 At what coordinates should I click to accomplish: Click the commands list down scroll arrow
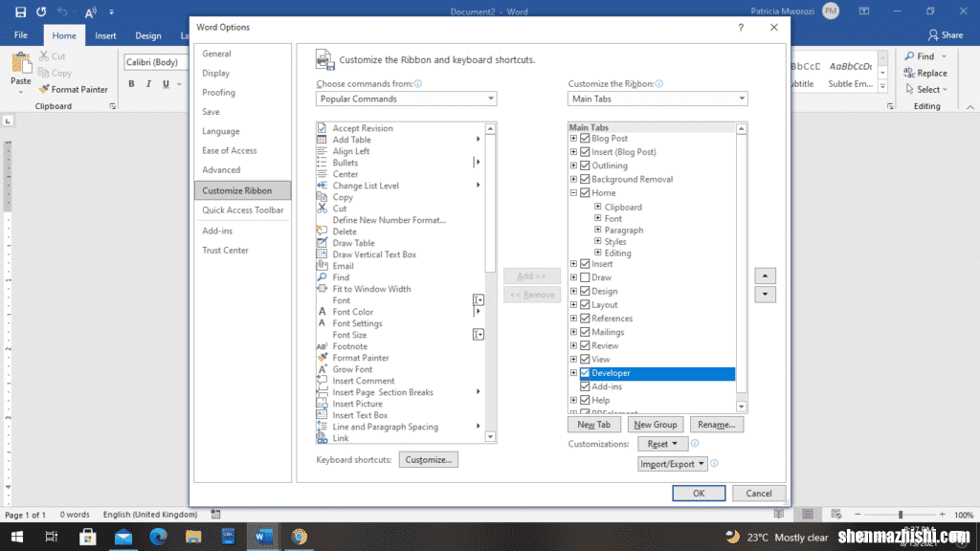[491, 436]
